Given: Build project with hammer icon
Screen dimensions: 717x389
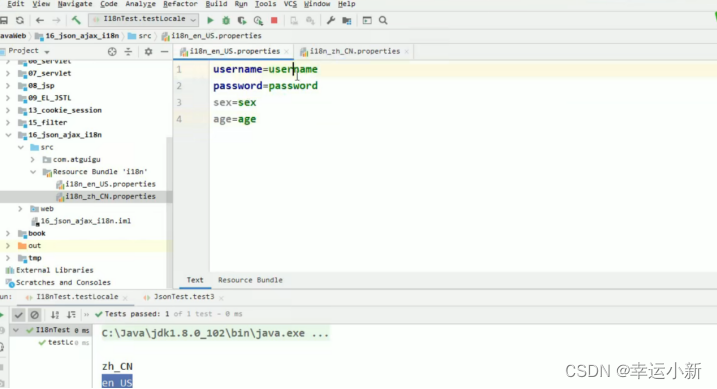Looking at the screenshot, I should [x=76, y=20].
